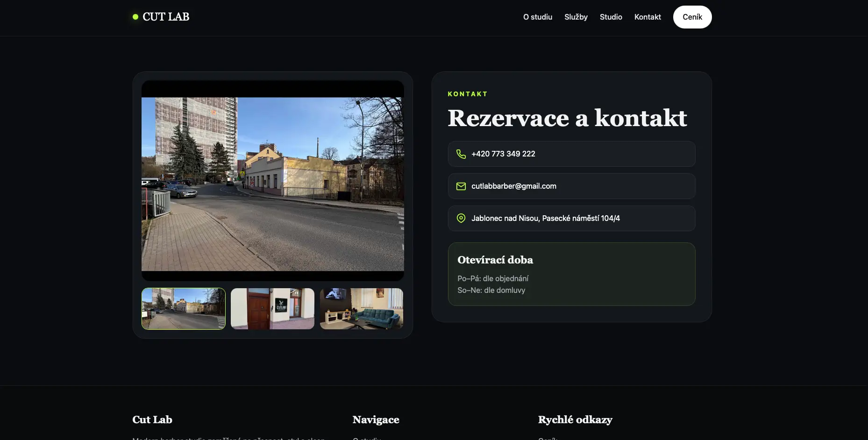Viewport: 868px width, 440px height.
Task: Click the cutlabbarber@gmail.com email address
Action: tap(513, 186)
